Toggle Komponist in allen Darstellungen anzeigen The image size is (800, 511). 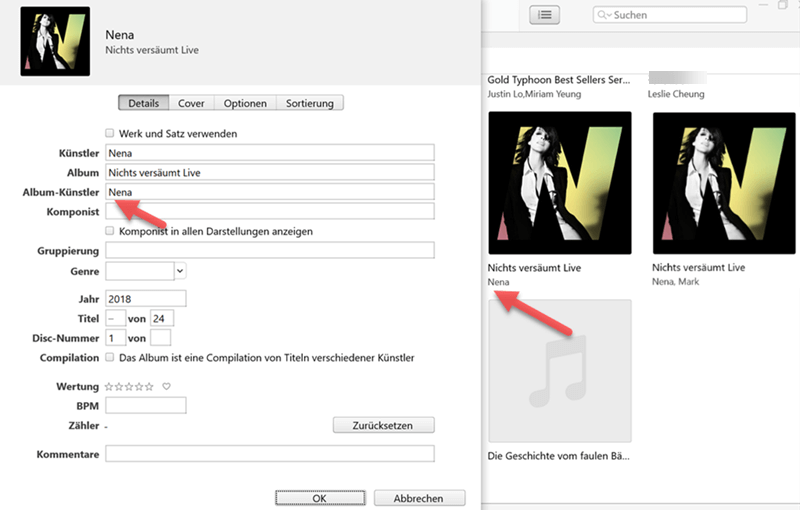(110, 231)
